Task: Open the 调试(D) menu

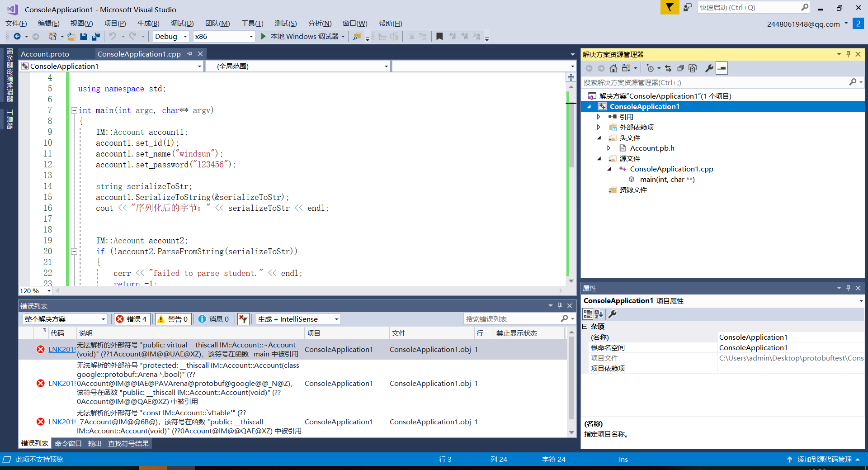Action: pos(181,23)
